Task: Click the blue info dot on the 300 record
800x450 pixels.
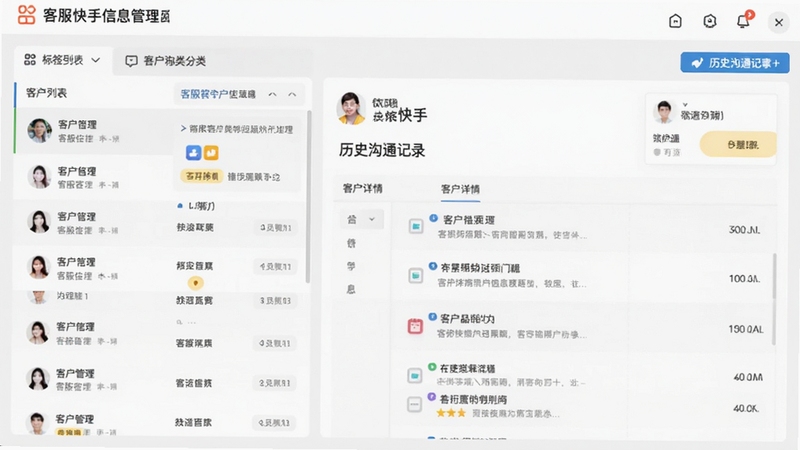Action: 434,218
